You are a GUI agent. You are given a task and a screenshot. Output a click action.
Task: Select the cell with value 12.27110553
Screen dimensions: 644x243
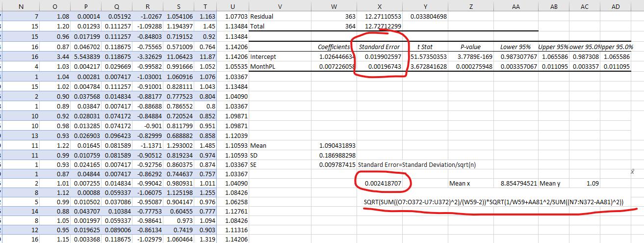(x=380, y=16)
